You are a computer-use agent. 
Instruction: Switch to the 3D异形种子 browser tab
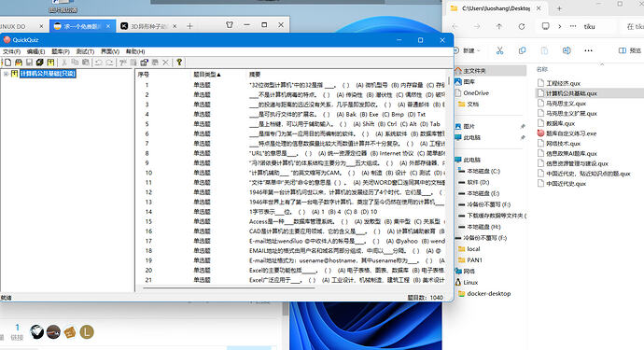(x=148, y=26)
